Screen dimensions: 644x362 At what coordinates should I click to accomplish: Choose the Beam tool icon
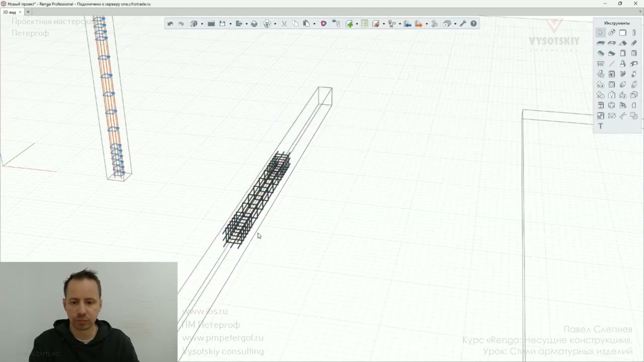point(634,43)
